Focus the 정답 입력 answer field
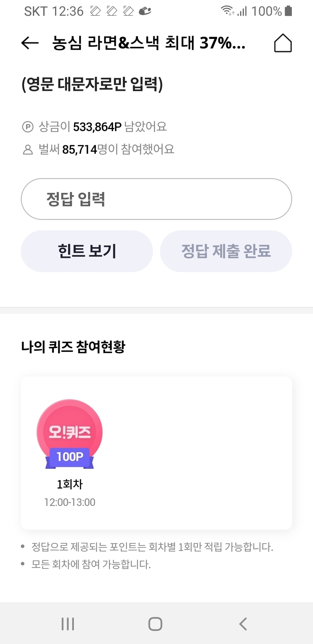This screenshot has width=313, height=644. pos(156,199)
